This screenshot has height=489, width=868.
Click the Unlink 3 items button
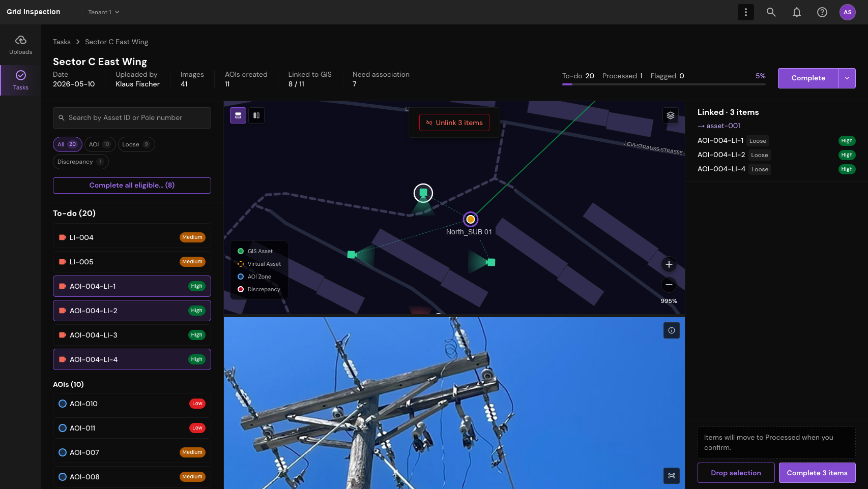(x=454, y=123)
